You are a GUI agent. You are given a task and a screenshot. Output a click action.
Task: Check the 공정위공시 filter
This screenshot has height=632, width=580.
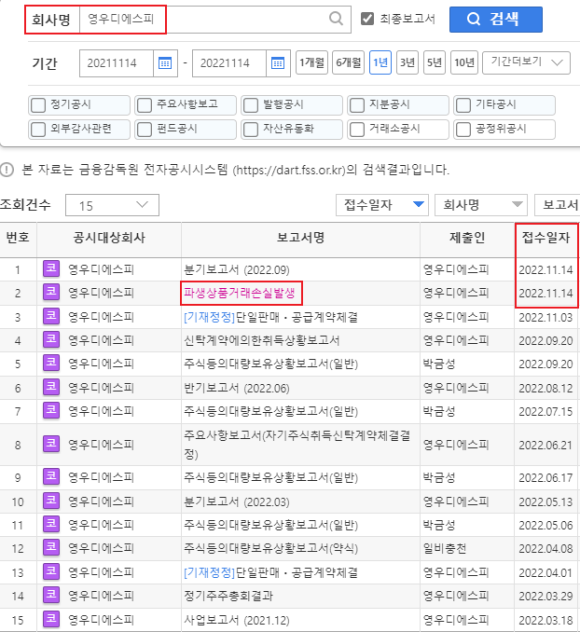(463, 129)
